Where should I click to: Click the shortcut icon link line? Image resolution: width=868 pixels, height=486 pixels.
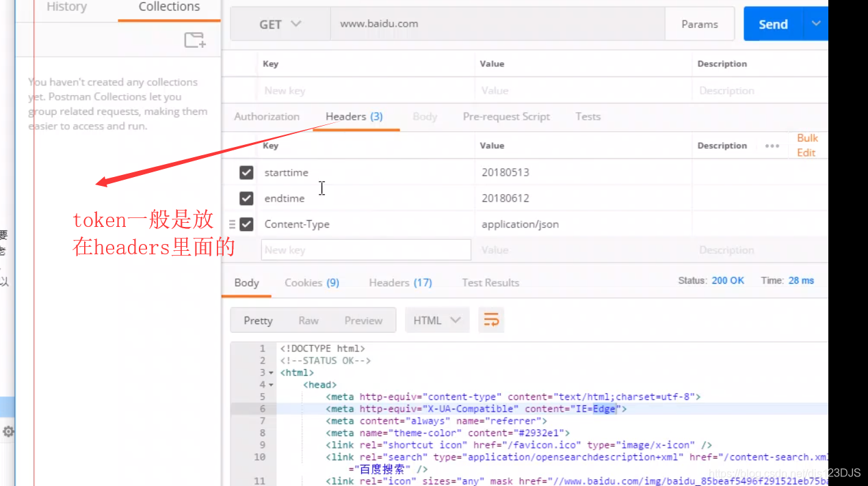click(x=518, y=445)
